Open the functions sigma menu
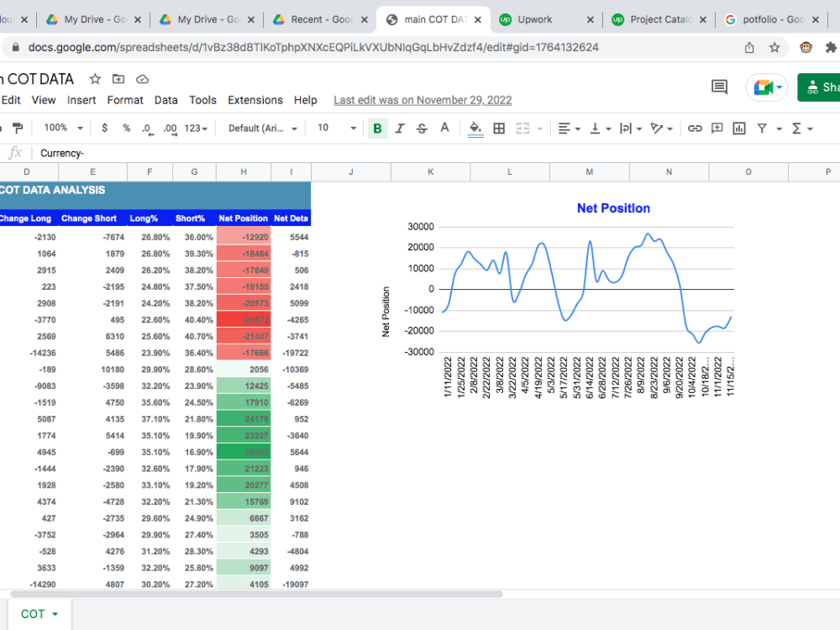Image resolution: width=840 pixels, height=630 pixels. 802,128
